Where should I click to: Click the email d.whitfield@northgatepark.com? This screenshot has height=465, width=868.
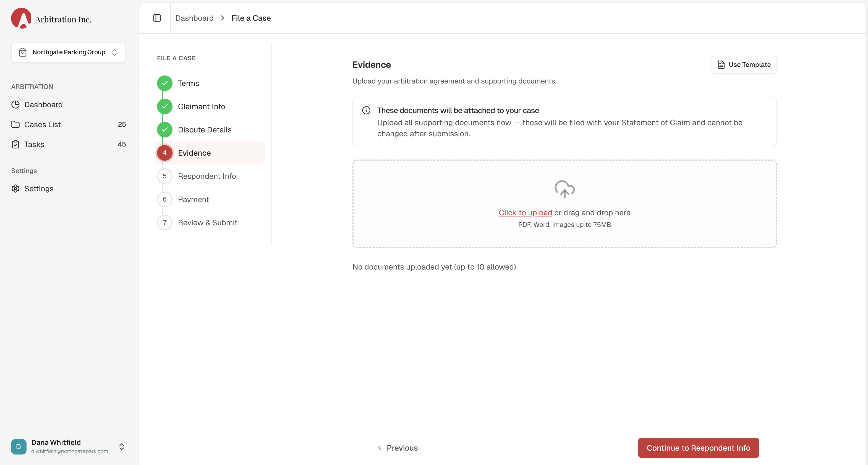point(70,451)
